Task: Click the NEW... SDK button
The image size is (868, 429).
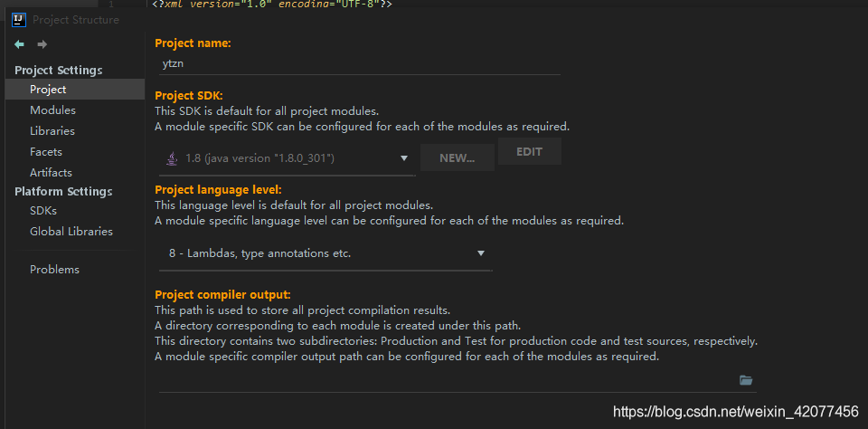Action: click(458, 158)
